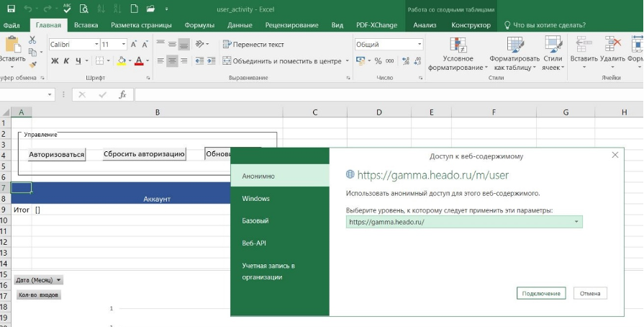The height and width of the screenshot is (327, 644).
Task: Switch to the Вставка tab
Action: [x=86, y=25]
